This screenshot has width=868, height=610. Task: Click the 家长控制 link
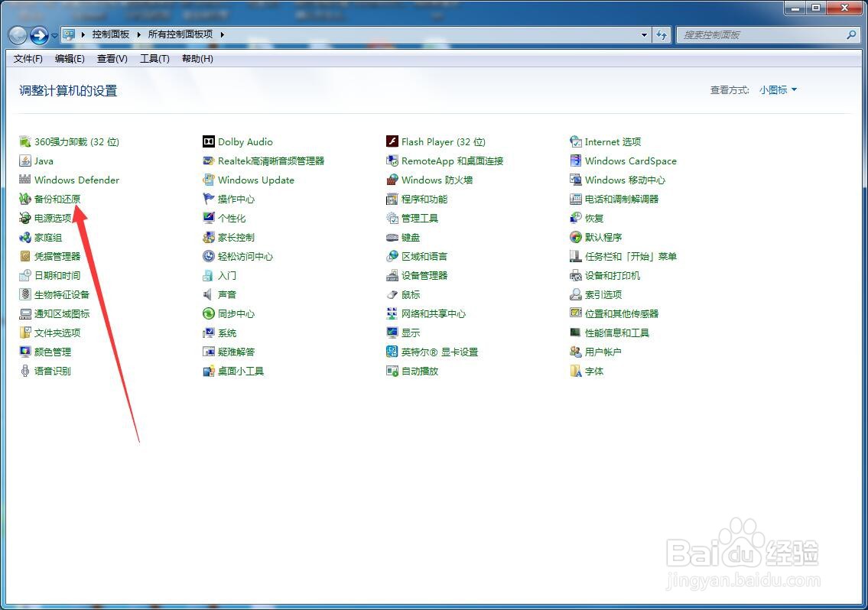tap(236, 238)
